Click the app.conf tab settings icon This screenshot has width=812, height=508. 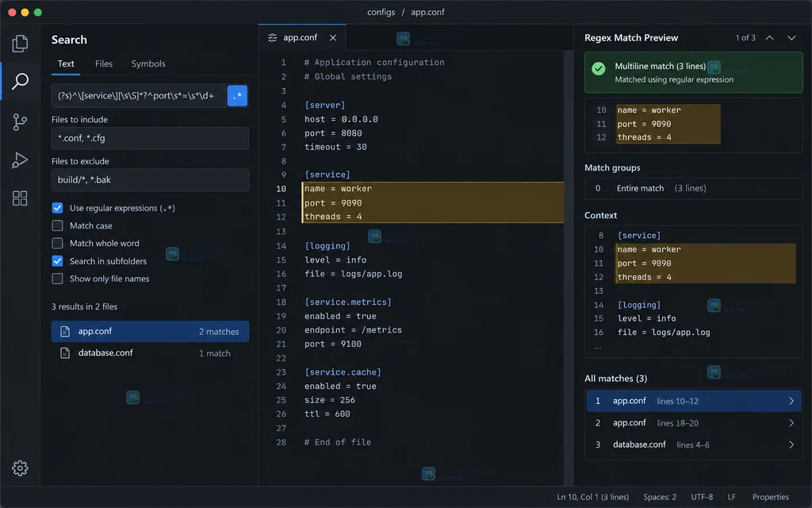click(x=273, y=38)
